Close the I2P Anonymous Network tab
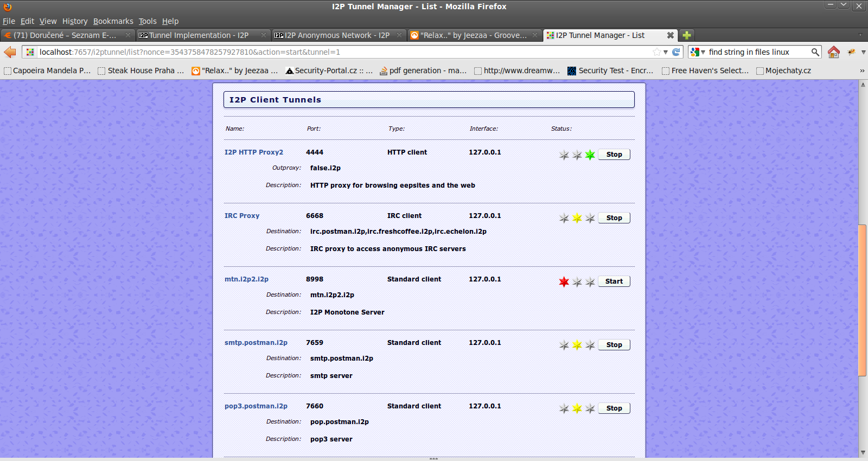Viewport: 868px width, 461px height. pos(399,35)
